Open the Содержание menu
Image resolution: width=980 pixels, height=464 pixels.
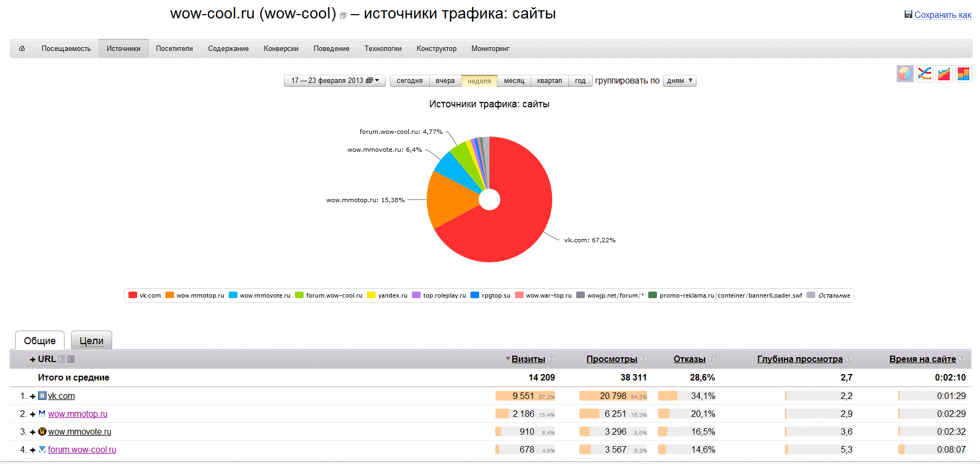[228, 48]
